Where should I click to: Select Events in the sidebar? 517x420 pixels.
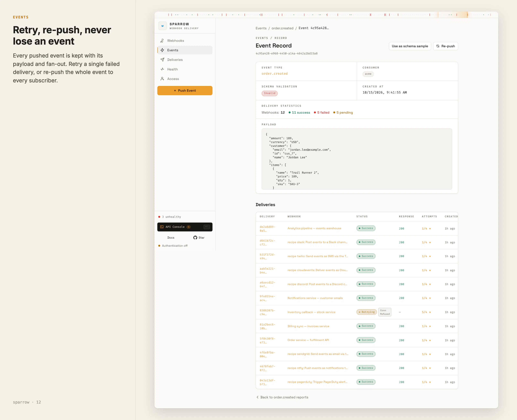point(185,50)
